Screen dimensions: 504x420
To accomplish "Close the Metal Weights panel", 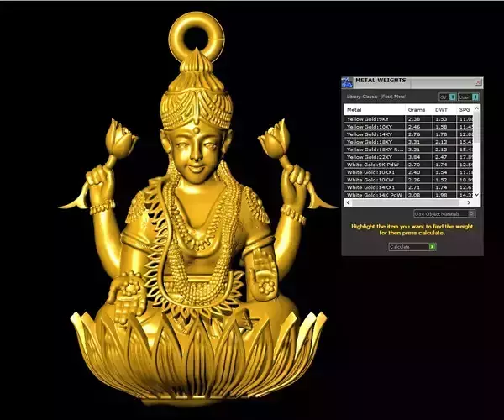I will click(478, 82).
